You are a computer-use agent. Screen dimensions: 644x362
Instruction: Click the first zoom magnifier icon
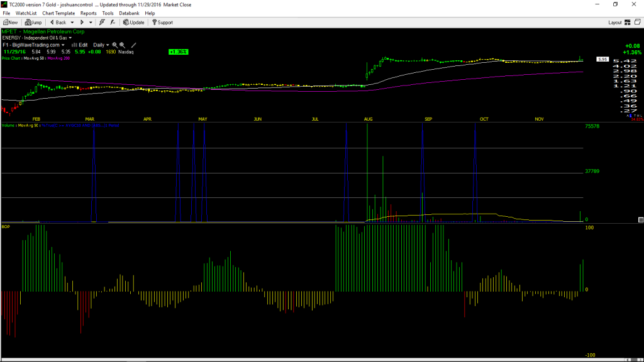click(115, 45)
